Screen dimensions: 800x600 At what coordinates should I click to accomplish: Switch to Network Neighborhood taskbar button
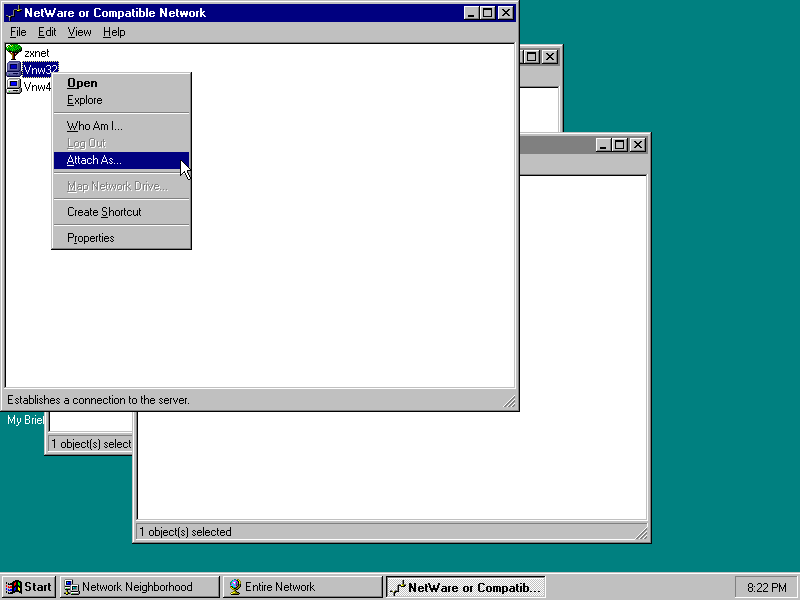click(x=140, y=587)
